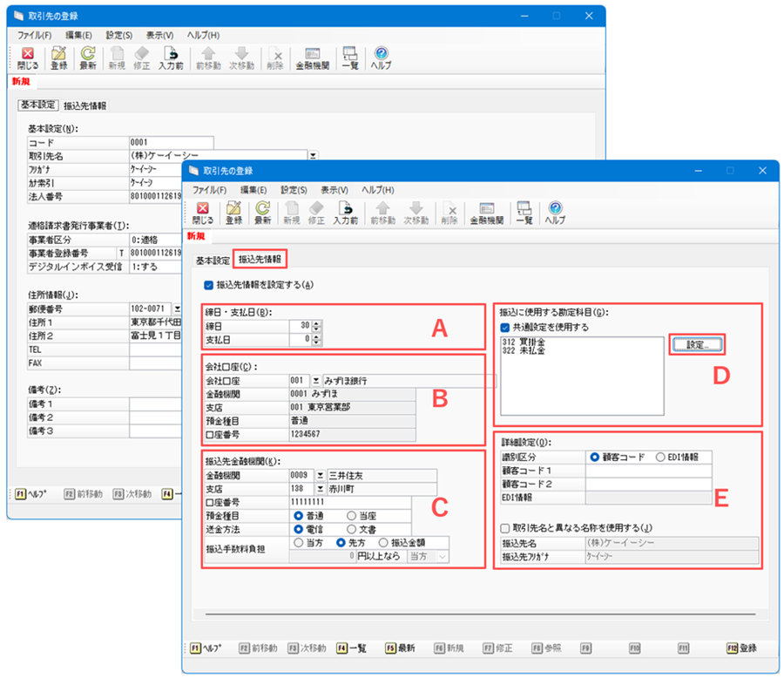
Task: Click the 一覧 list icon in the front window
Action: point(524,212)
